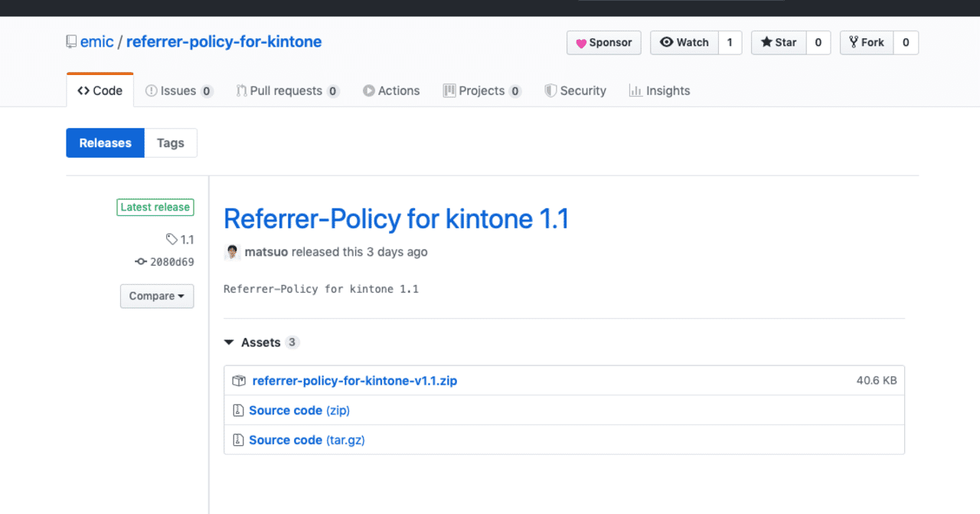The height and width of the screenshot is (514, 980).
Task: Open the Projects tab
Action: tap(482, 90)
